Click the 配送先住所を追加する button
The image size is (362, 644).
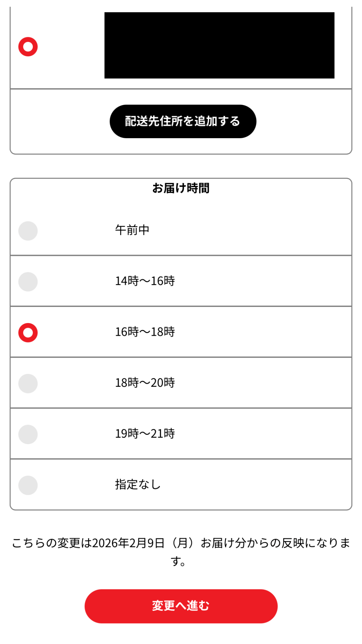183,121
